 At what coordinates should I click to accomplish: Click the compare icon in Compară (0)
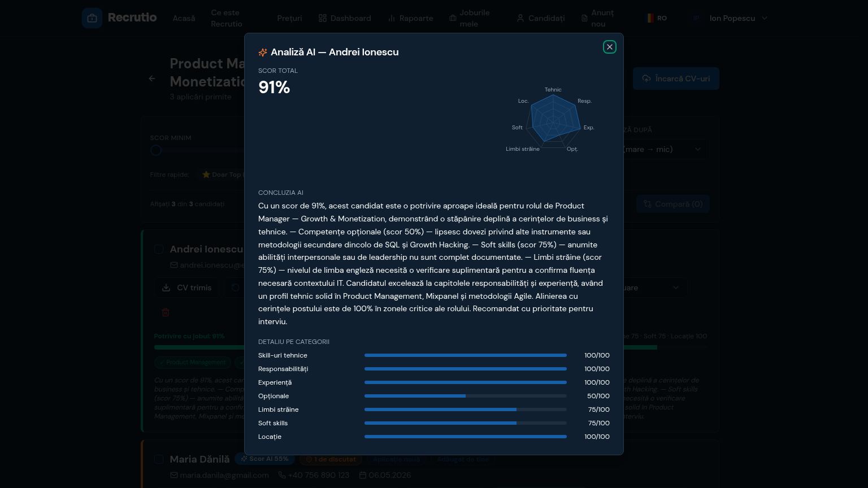648,204
